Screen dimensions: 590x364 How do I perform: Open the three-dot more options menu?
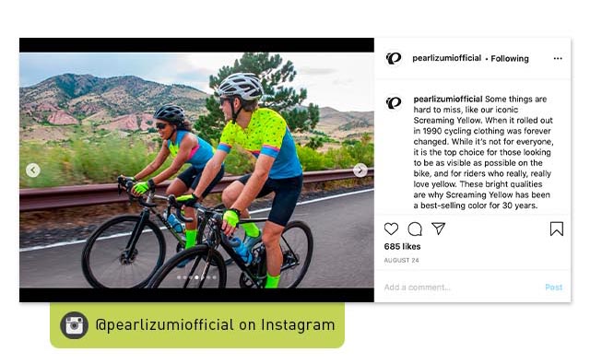click(558, 58)
